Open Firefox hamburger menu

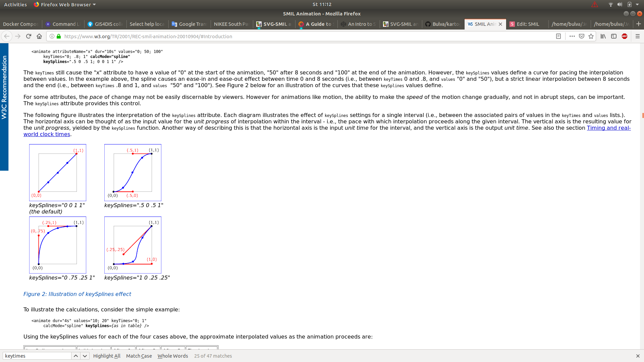pyautogui.click(x=638, y=36)
